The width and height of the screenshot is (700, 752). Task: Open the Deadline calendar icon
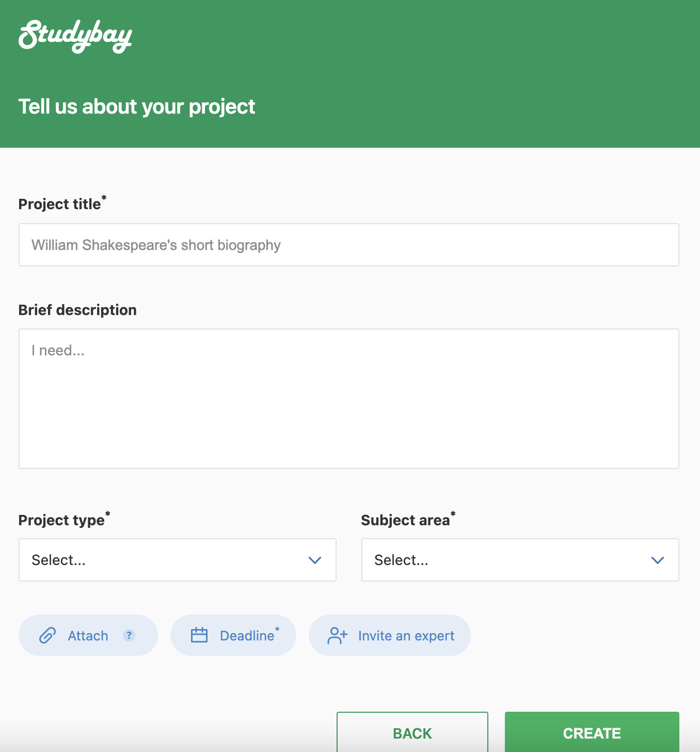(200, 635)
